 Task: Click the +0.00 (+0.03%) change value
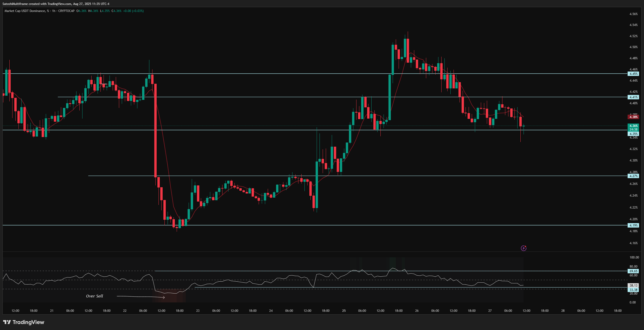pyautogui.click(x=133, y=11)
